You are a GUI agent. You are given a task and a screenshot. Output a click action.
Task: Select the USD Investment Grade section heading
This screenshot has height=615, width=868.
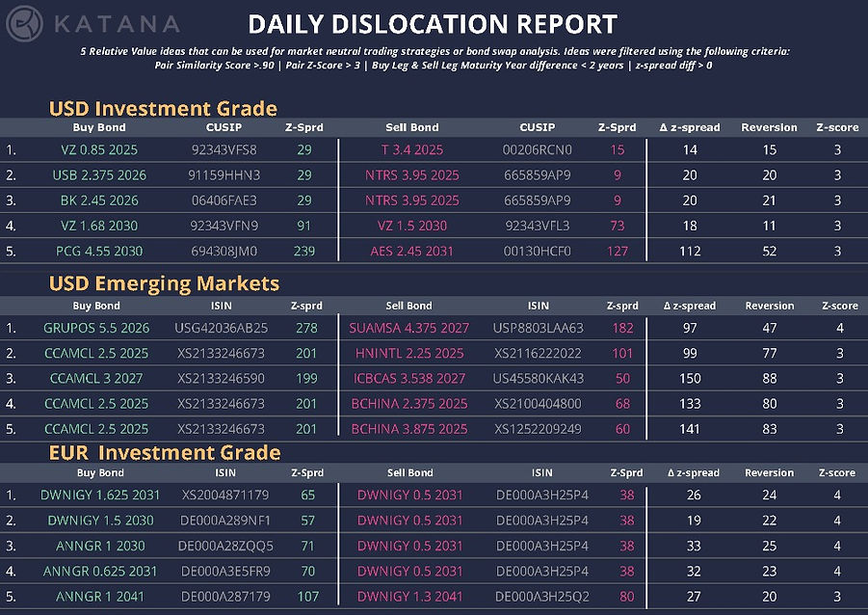tap(164, 109)
